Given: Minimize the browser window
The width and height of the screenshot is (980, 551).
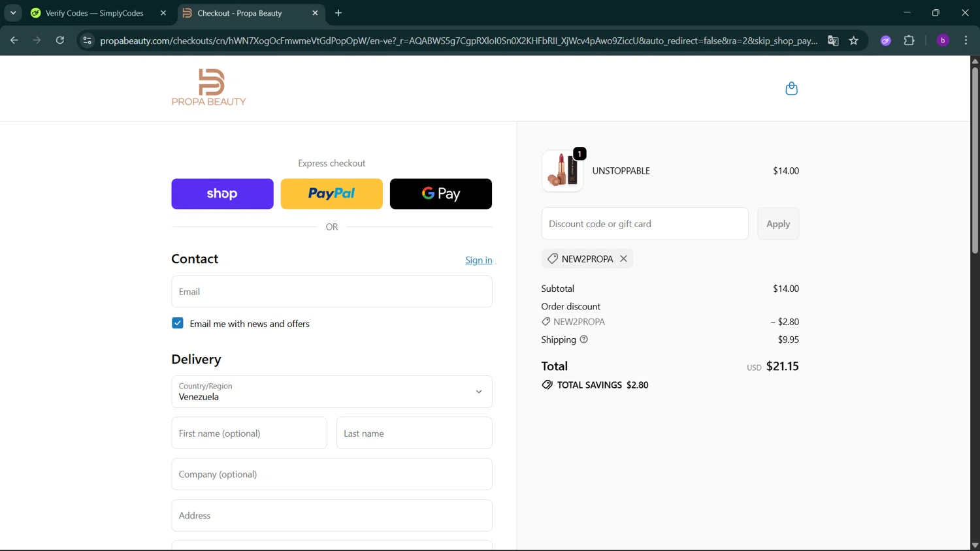Looking at the screenshot, I should 907,12.
